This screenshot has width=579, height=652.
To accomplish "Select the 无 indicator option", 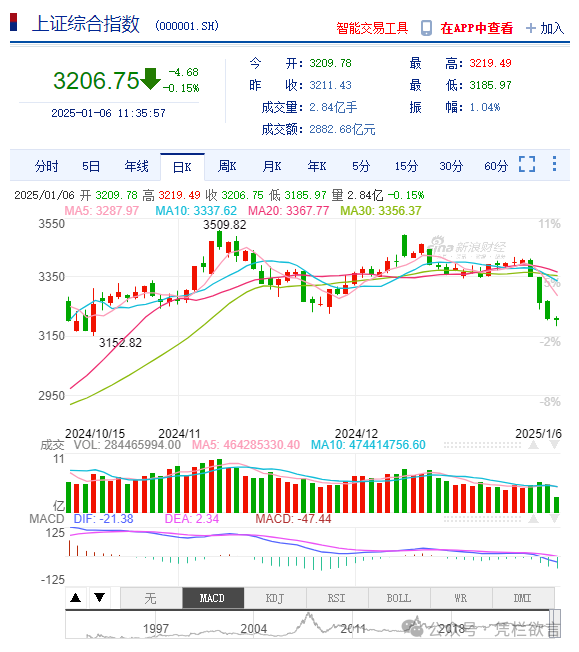I will click(x=151, y=598).
